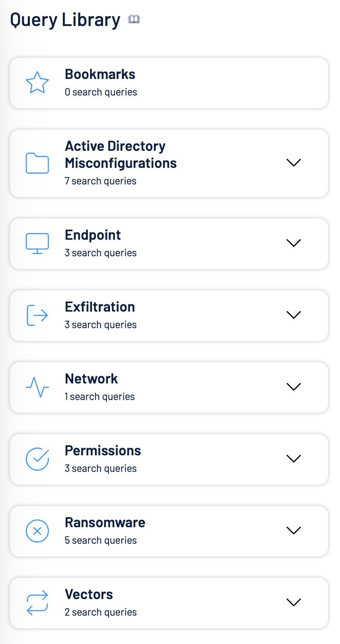Expand the Vectors category chevron

294,602
